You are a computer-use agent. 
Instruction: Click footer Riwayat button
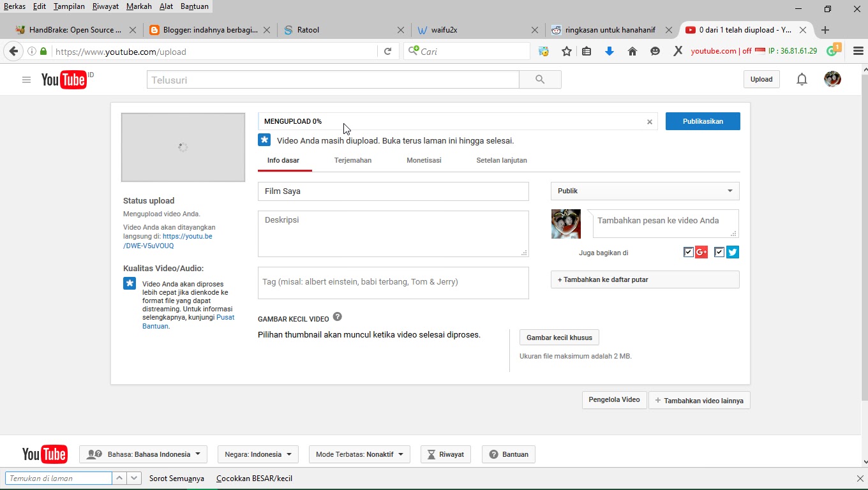pyautogui.click(x=445, y=454)
